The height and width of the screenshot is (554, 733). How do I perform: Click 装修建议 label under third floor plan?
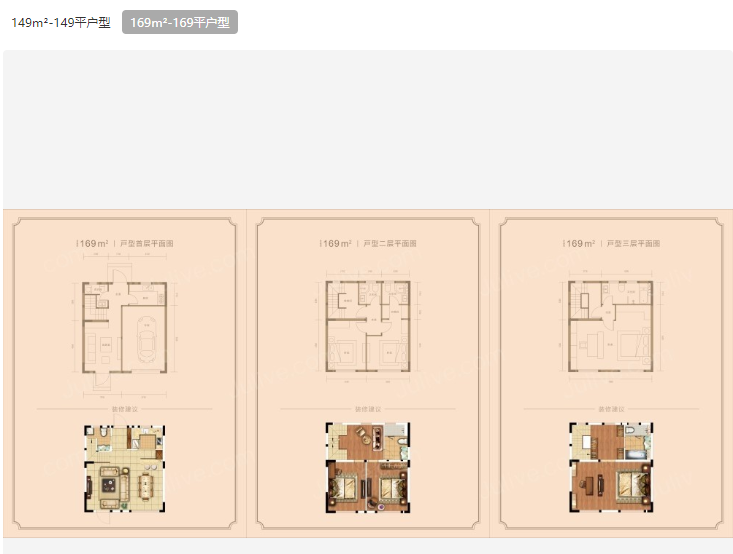click(610, 409)
